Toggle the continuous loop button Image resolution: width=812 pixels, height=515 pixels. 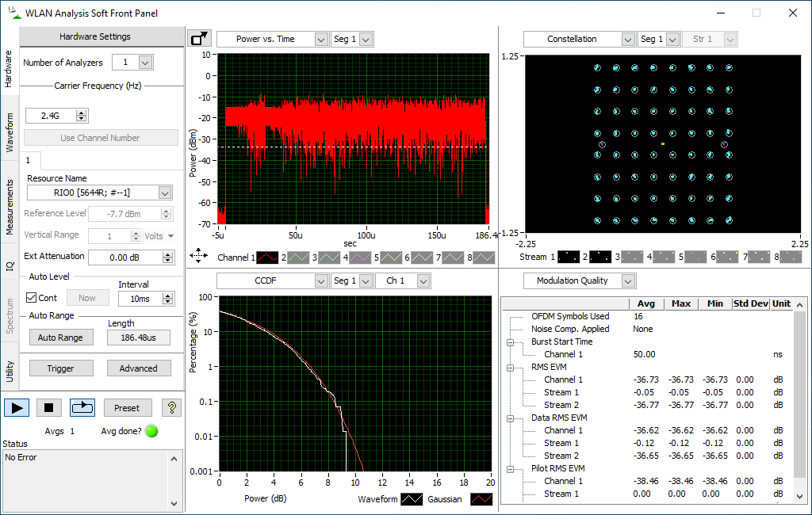point(82,408)
